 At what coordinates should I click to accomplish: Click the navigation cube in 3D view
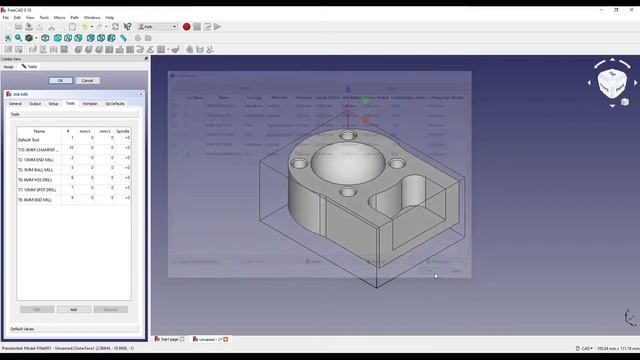pyautogui.click(x=612, y=83)
